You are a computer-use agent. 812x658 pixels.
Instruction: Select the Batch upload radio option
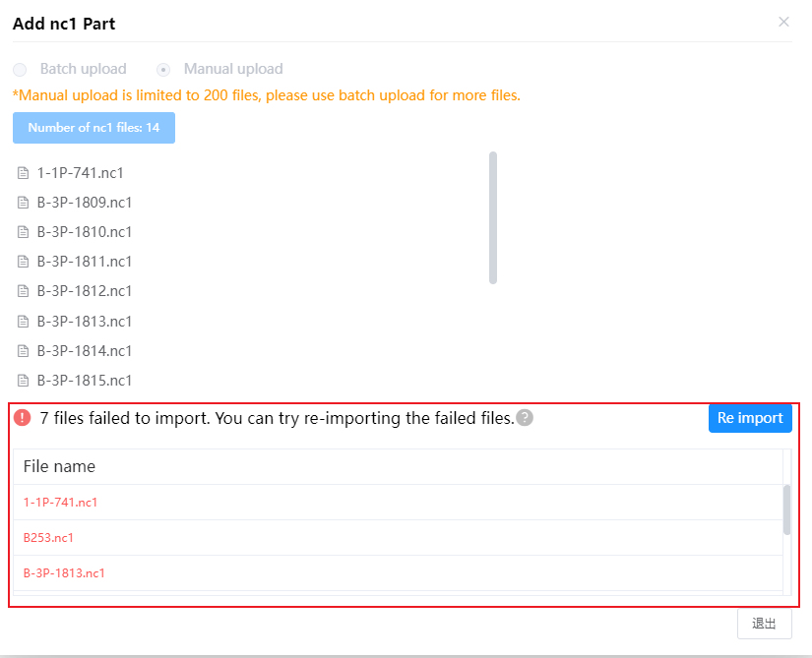pos(20,69)
